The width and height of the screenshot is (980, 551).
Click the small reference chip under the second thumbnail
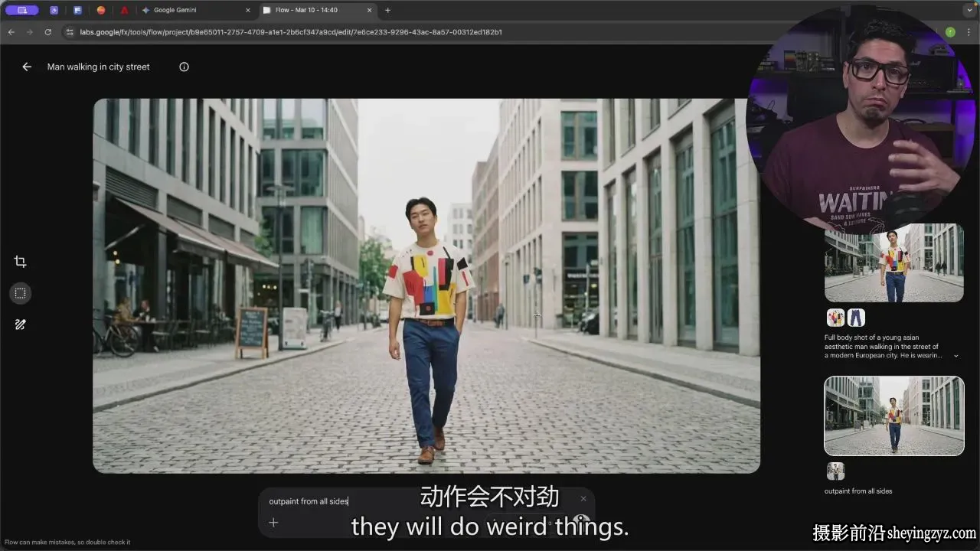pos(835,471)
